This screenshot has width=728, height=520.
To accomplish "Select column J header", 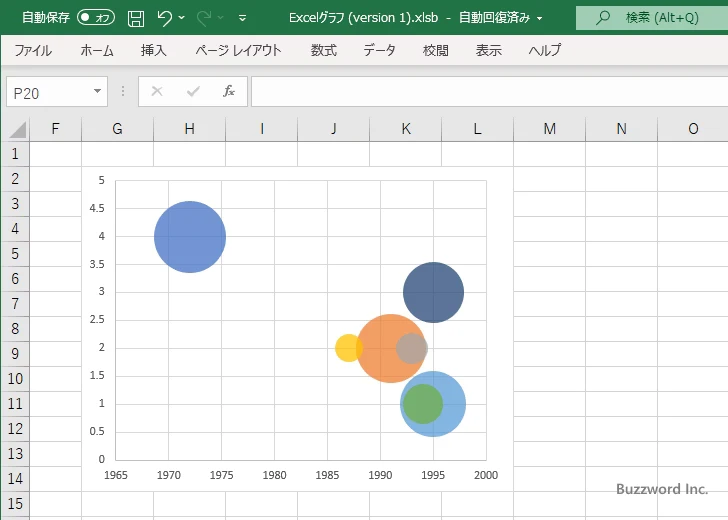I will 333,129.
